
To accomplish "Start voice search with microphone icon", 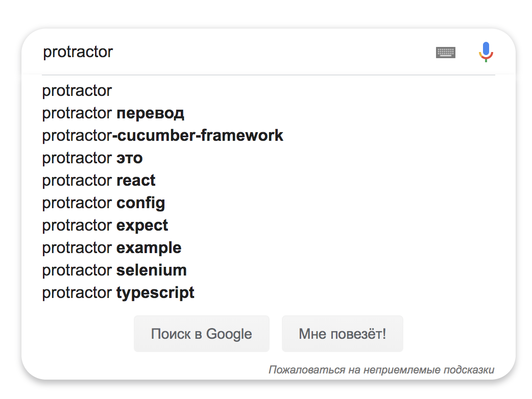I will pos(486,52).
